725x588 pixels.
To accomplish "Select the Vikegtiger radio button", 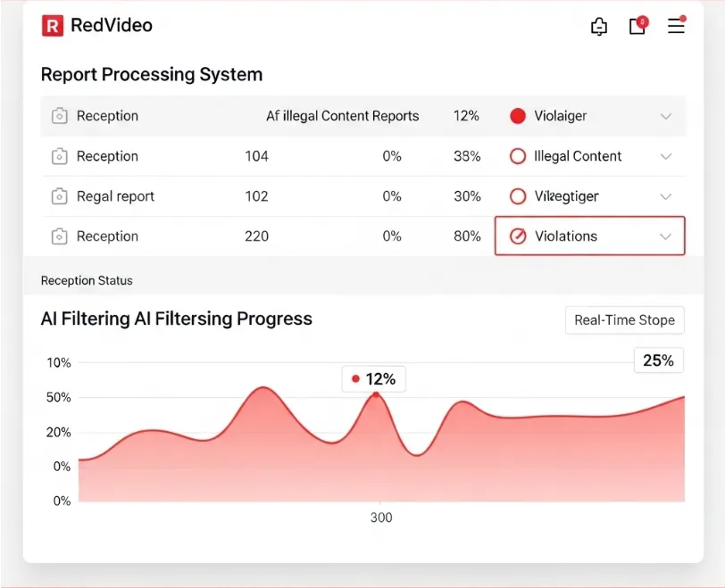I will tap(517, 196).
